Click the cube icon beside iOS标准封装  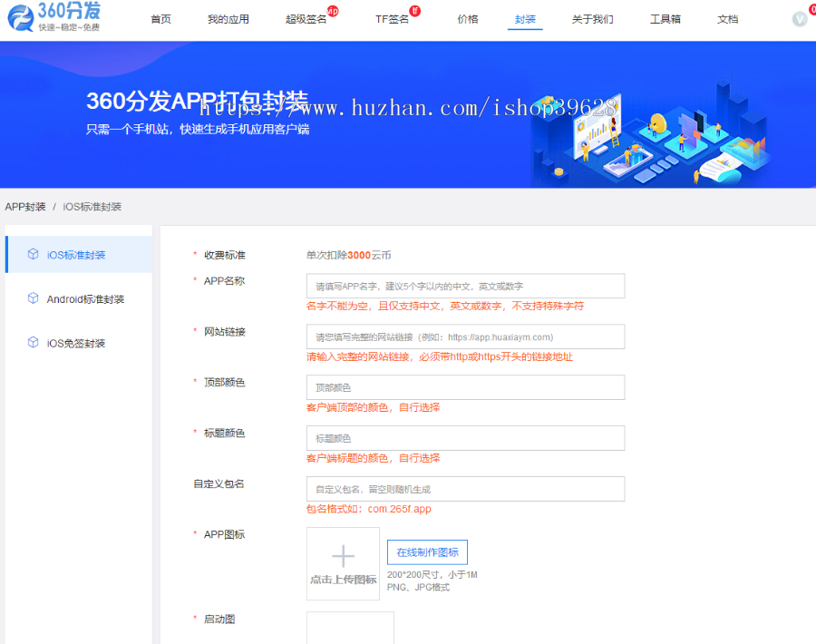[x=33, y=254]
